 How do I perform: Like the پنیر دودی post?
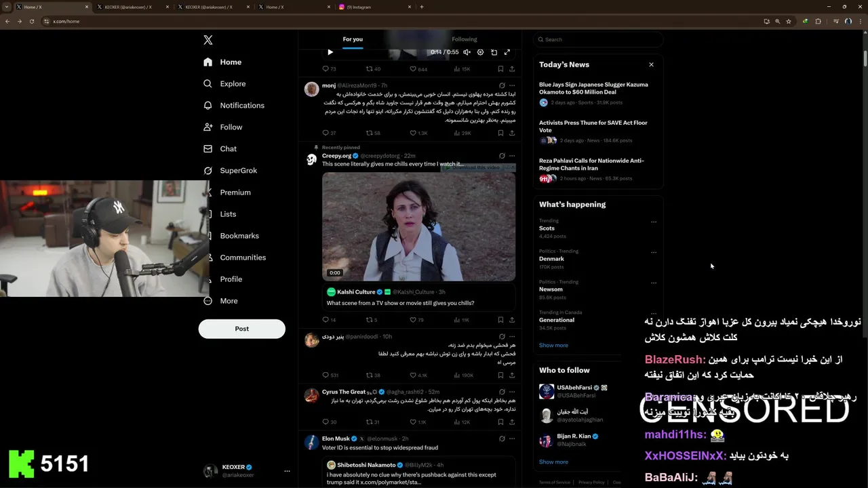[418, 375]
